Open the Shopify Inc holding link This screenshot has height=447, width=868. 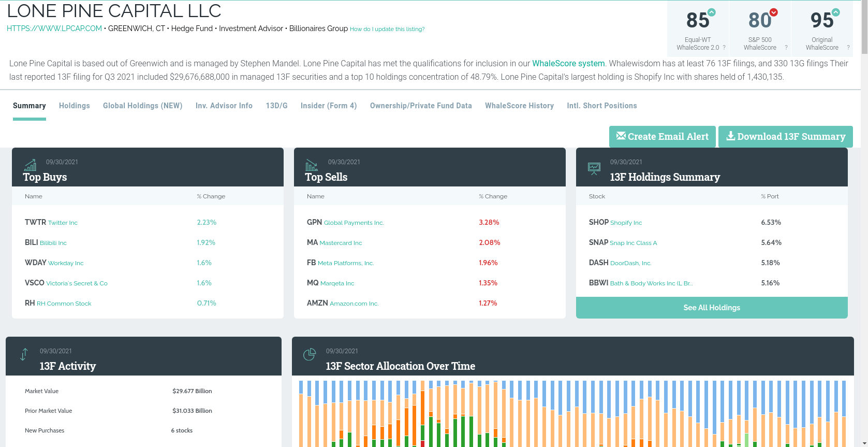coord(626,223)
